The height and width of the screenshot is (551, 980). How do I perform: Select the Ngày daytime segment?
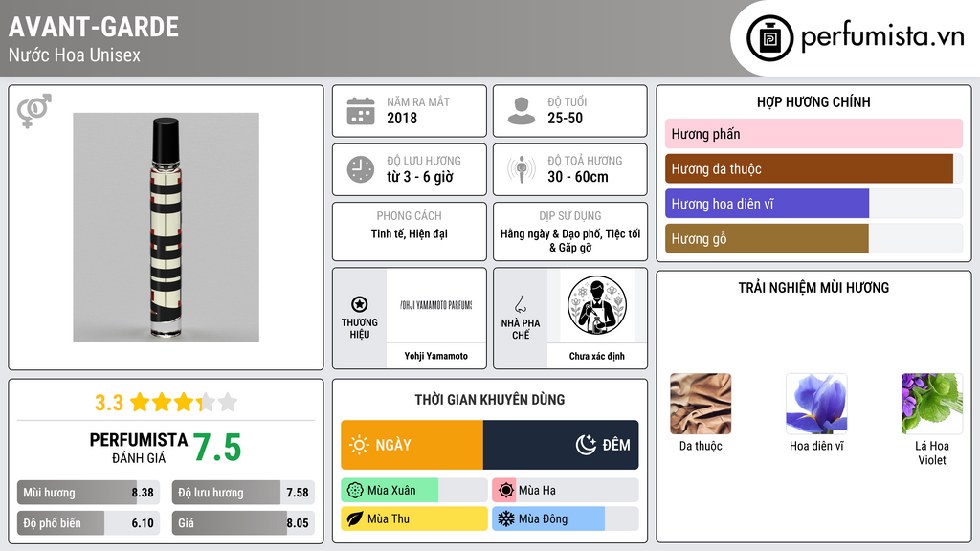pos(412,445)
